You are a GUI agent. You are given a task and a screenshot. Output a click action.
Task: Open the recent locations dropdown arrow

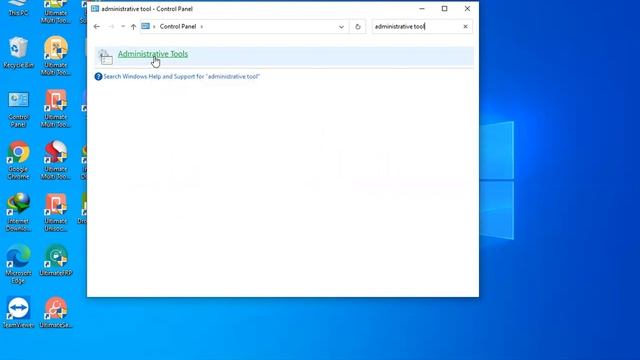click(123, 27)
